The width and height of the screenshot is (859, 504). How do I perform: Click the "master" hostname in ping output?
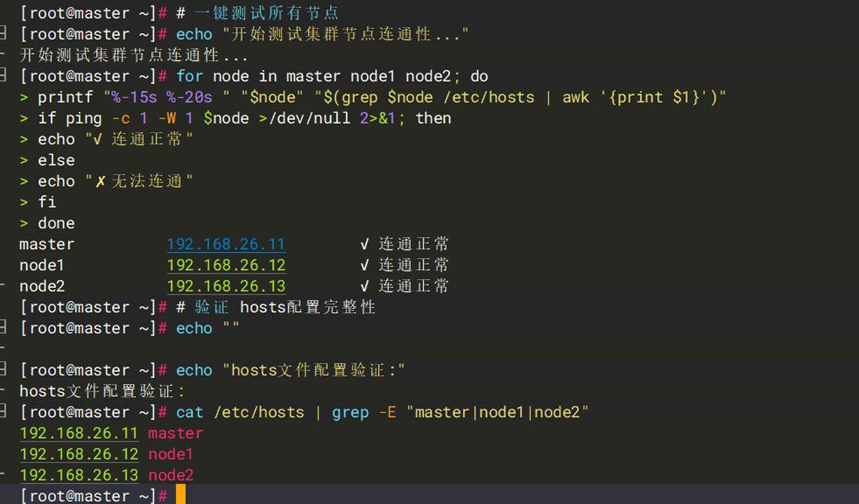click(47, 244)
